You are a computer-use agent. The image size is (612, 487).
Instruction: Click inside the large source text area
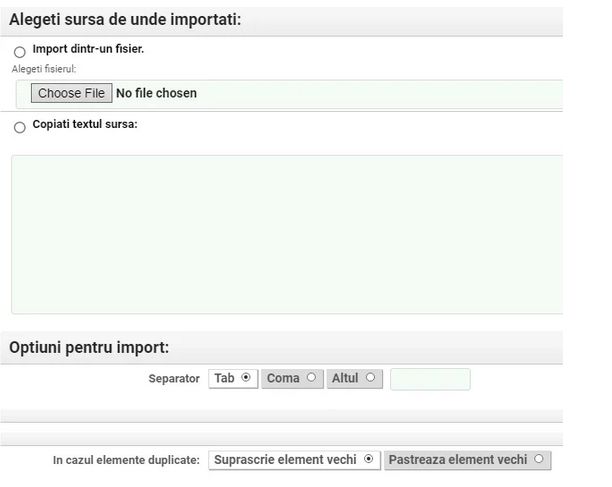click(286, 234)
